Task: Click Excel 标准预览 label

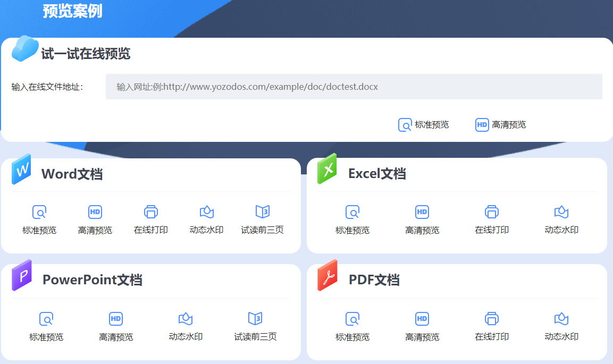Action: click(x=352, y=231)
